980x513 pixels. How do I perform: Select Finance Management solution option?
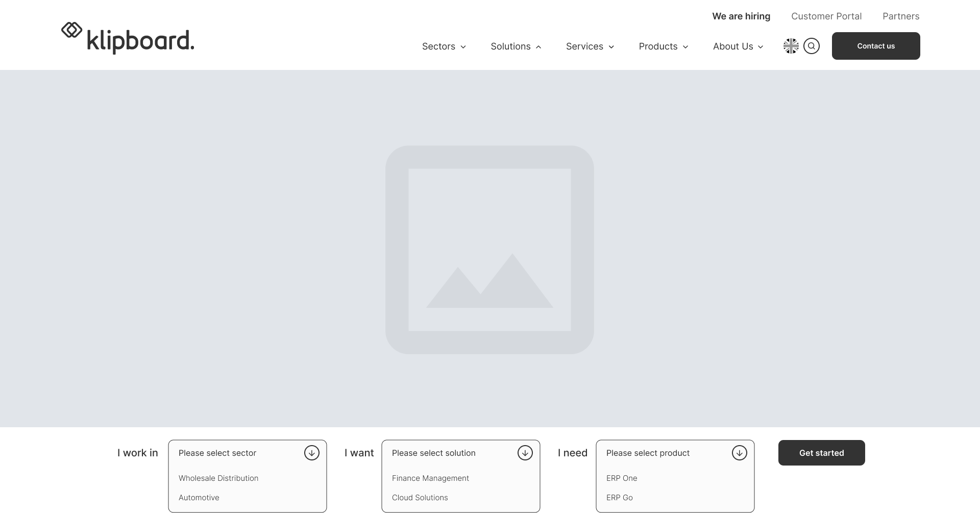tap(430, 478)
